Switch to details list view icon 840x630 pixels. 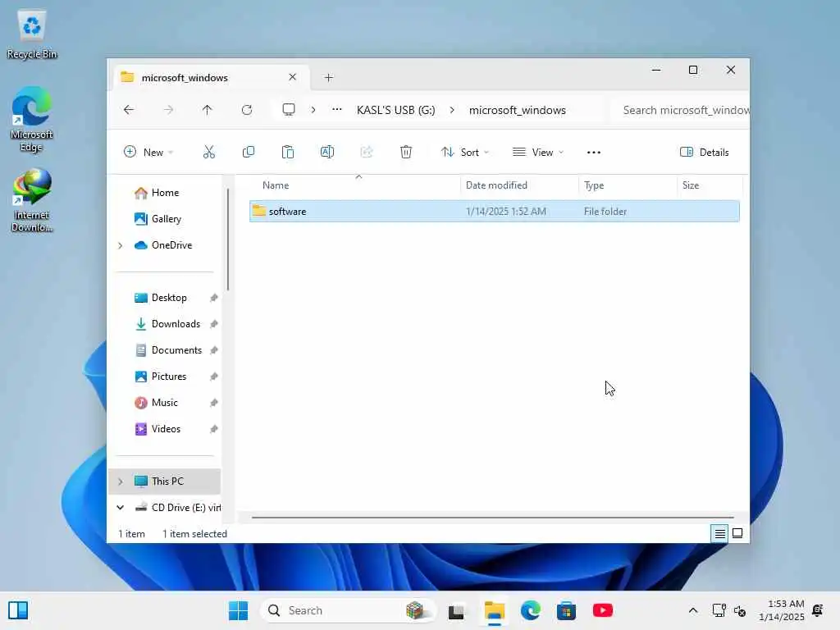(719, 533)
